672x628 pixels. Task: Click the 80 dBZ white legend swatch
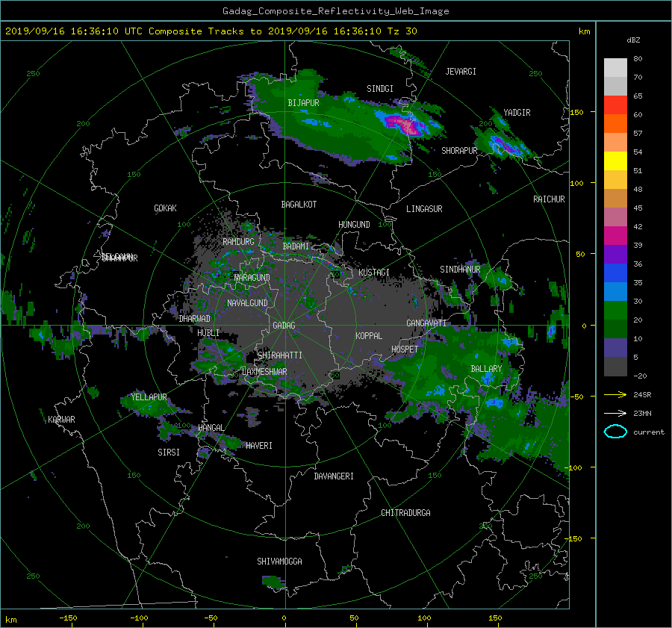tap(615, 67)
